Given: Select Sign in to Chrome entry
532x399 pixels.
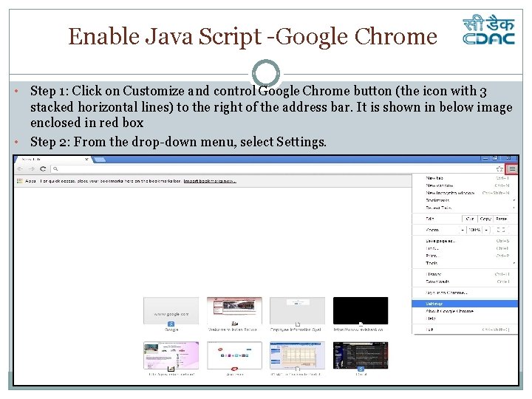Looking at the screenshot, I should pyautogui.click(x=465, y=293).
